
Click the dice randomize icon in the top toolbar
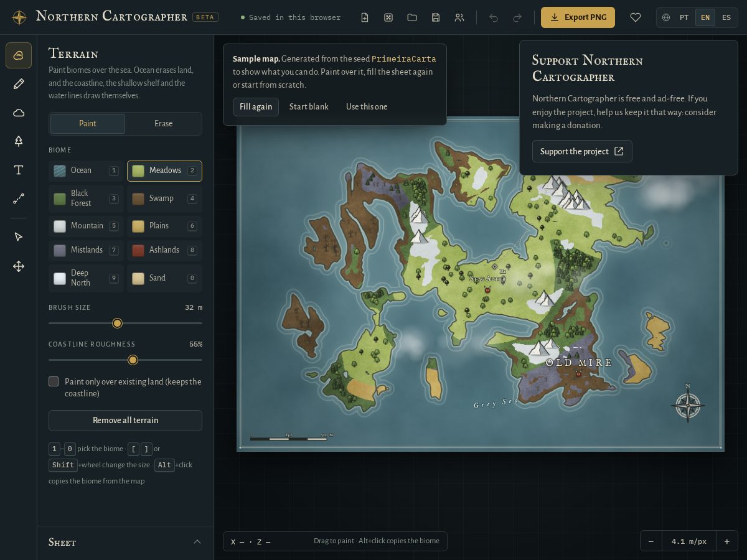coord(388,17)
